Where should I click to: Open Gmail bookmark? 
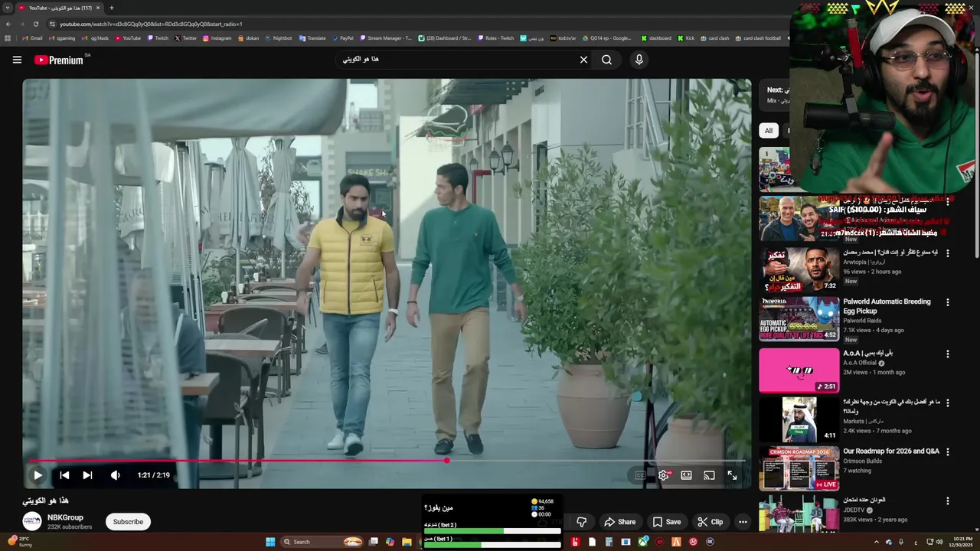click(32, 38)
